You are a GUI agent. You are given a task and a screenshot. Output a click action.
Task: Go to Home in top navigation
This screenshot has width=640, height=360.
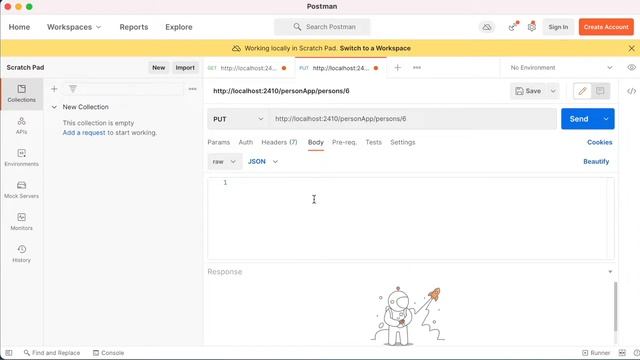[19, 27]
